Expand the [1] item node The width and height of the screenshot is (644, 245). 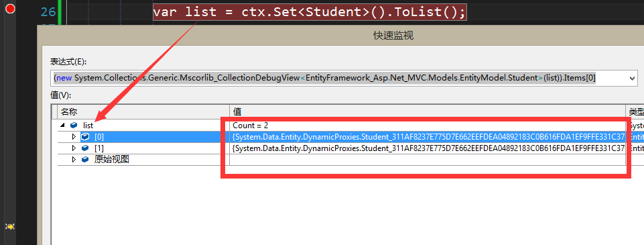(x=74, y=148)
